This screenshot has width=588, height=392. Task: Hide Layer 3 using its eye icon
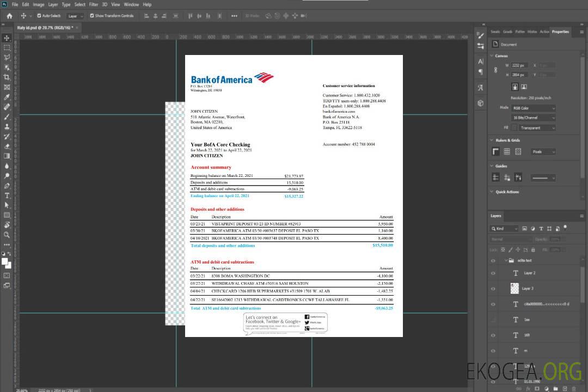point(493,289)
